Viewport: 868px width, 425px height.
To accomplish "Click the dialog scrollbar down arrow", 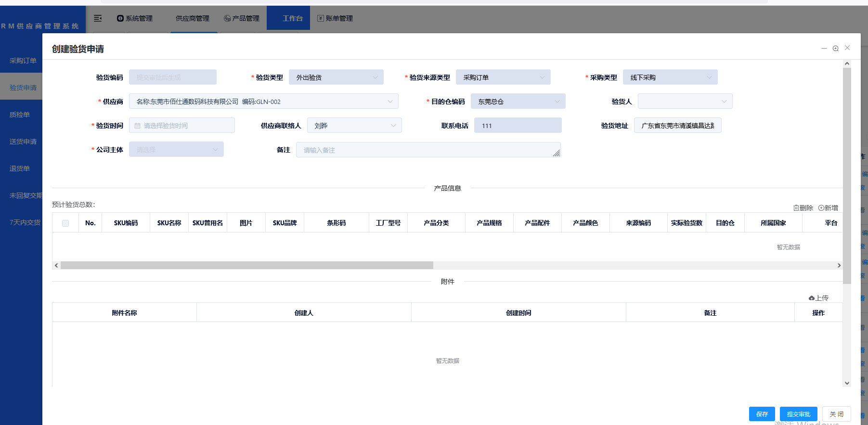I will click(847, 383).
